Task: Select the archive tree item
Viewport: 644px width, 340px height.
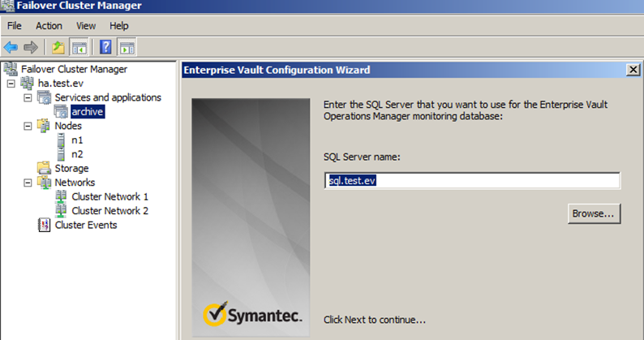Action: click(x=88, y=112)
